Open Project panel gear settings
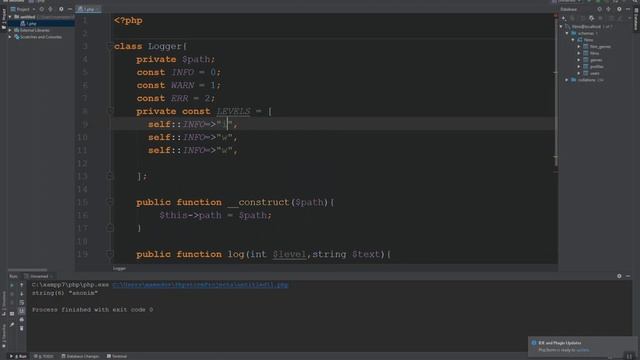This screenshot has width=640, height=360. click(x=61, y=9)
